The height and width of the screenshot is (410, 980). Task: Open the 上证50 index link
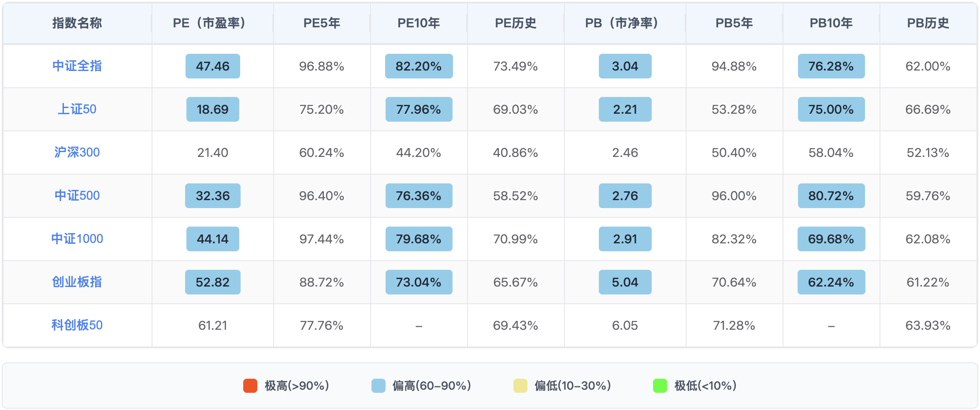point(77,109)
